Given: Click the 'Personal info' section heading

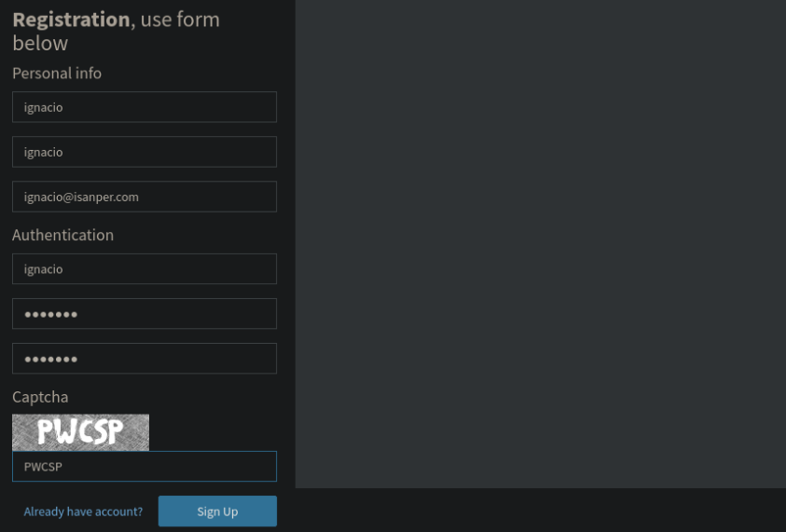Looking at the screenshot, I should 57,73.
